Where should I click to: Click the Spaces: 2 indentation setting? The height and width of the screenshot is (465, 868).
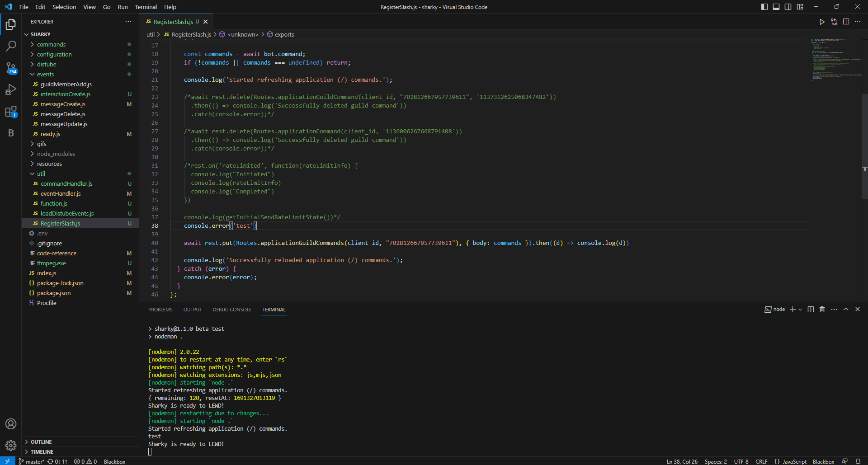(x=716, y=461)
